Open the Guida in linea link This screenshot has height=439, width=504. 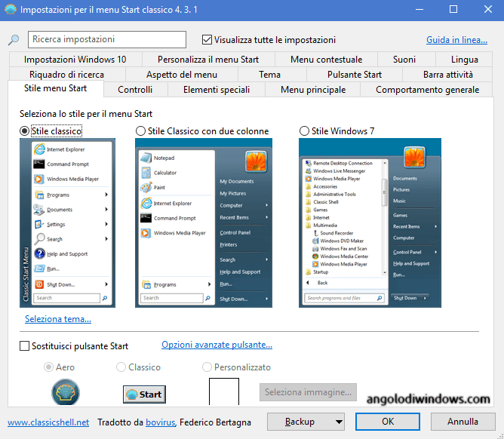click(456, 40)
